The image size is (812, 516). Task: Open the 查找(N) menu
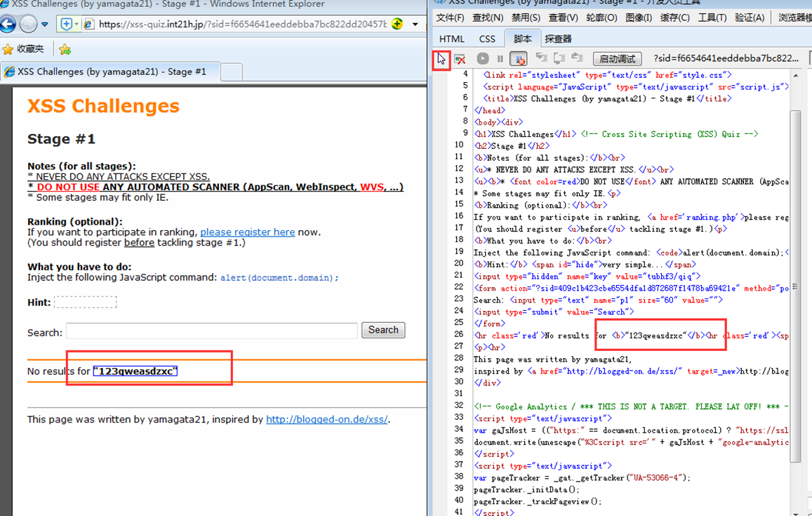coord(488,18)
